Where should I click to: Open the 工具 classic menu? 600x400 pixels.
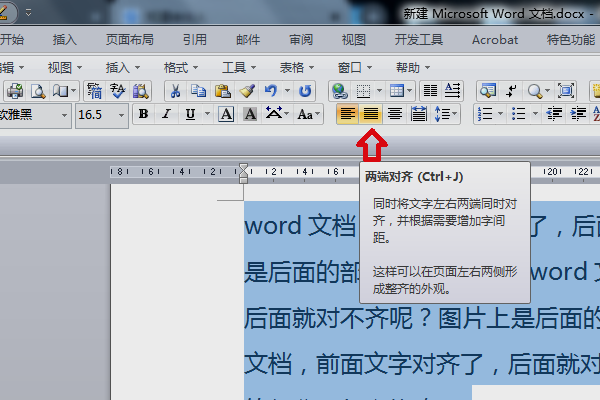point(239,68)
